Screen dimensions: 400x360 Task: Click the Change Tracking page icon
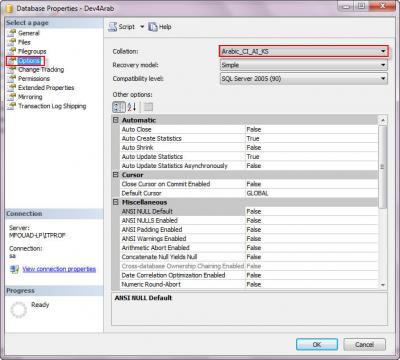(x=12, y=69)
